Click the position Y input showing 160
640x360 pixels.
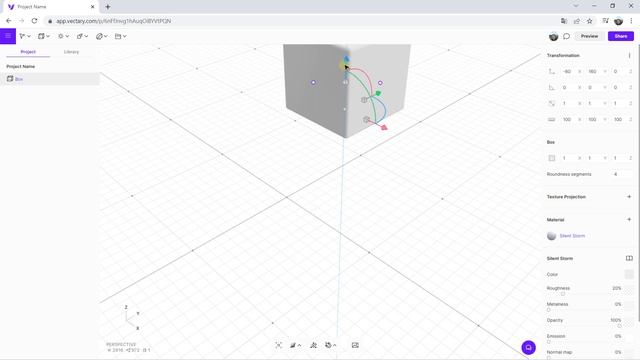(592, 71)
